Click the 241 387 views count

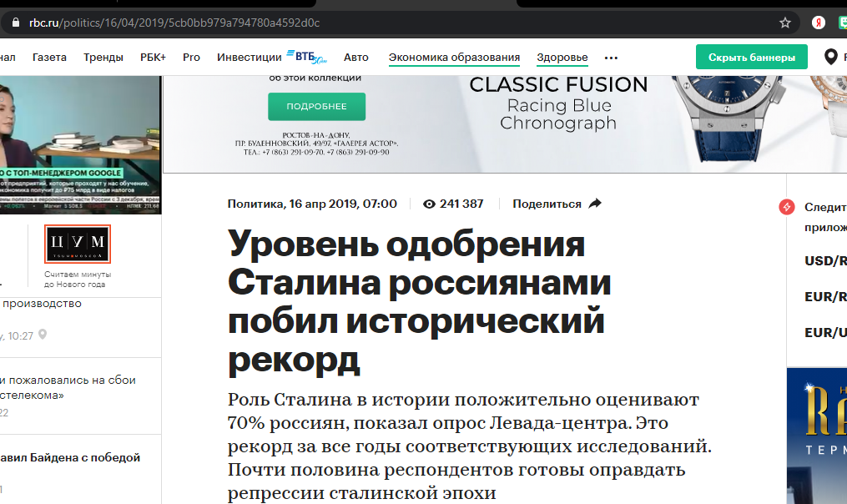(x=461, y=204)
